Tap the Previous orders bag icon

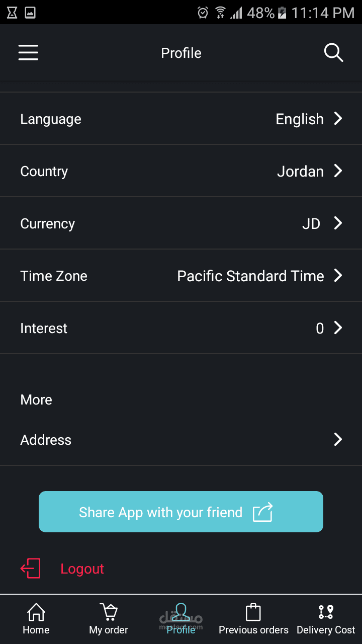(253, 612)
